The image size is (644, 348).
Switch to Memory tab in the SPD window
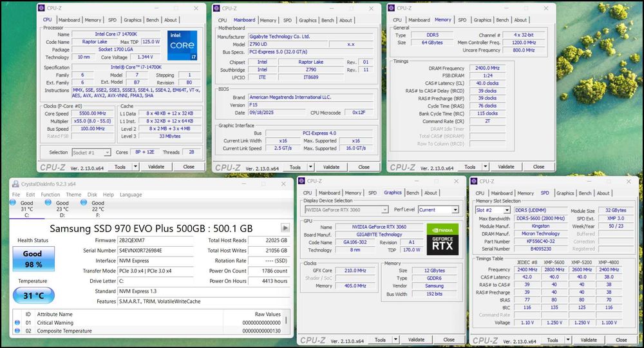coord(526,193)
